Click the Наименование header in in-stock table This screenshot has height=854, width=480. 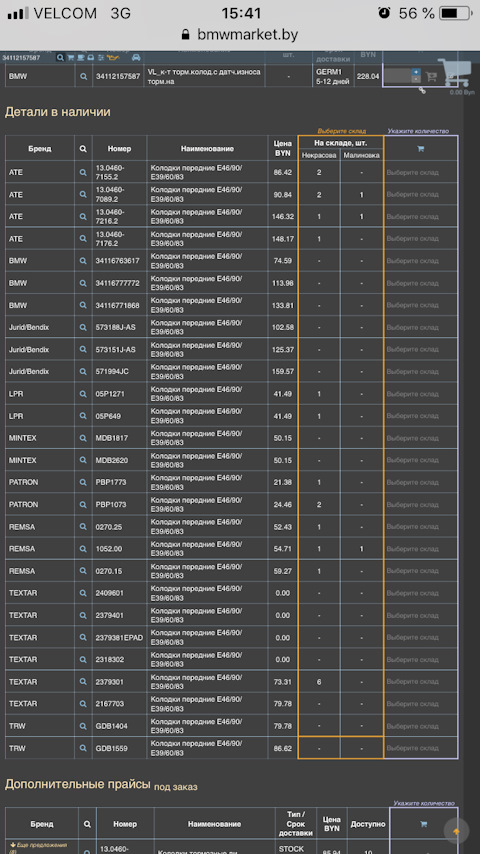point(207,149)
